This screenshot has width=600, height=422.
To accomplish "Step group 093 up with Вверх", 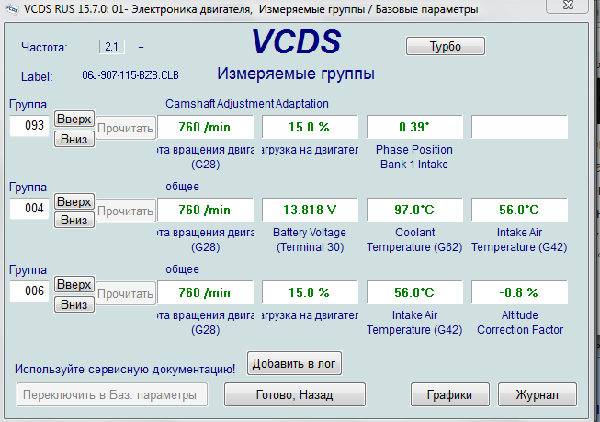I will click(x=74, y=119).
